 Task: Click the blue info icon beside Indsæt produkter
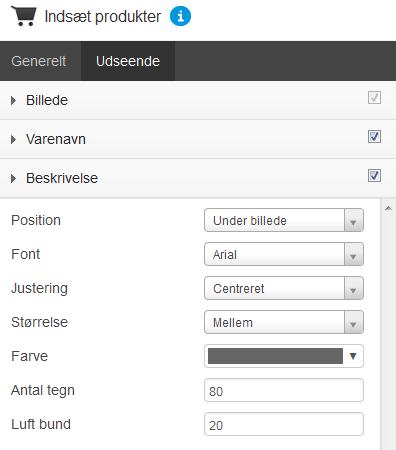180,16
